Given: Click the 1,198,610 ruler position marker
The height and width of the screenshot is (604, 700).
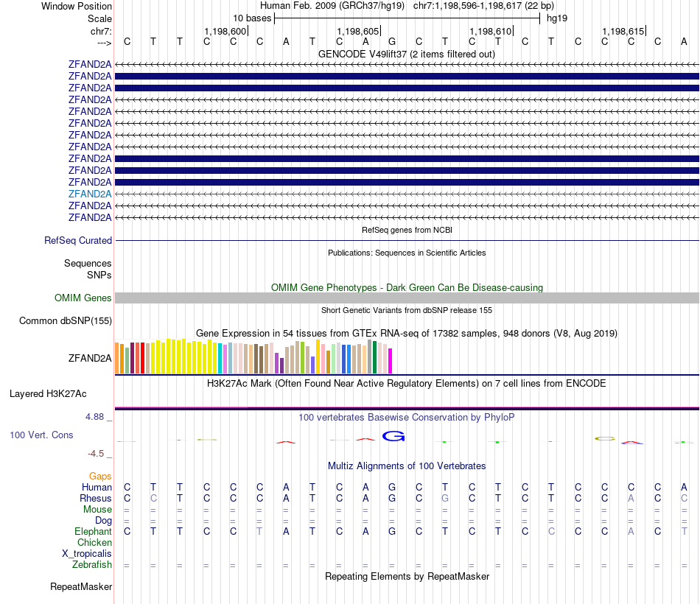Looking at the screenshot, I should (491, 31).
